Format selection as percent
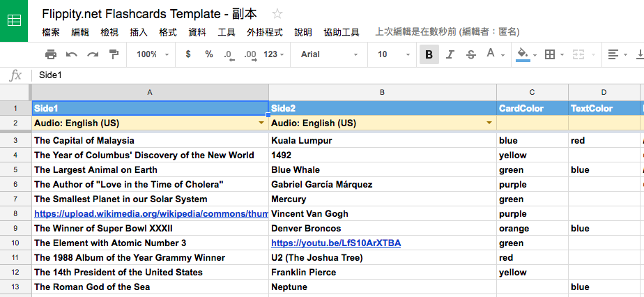 pyautogui.click(x=209, y=54)
